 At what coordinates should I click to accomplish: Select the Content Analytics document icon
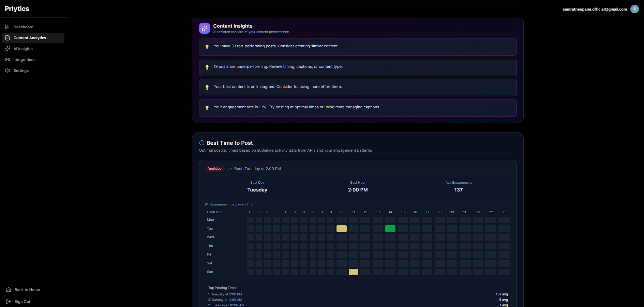tap(8, 38)
